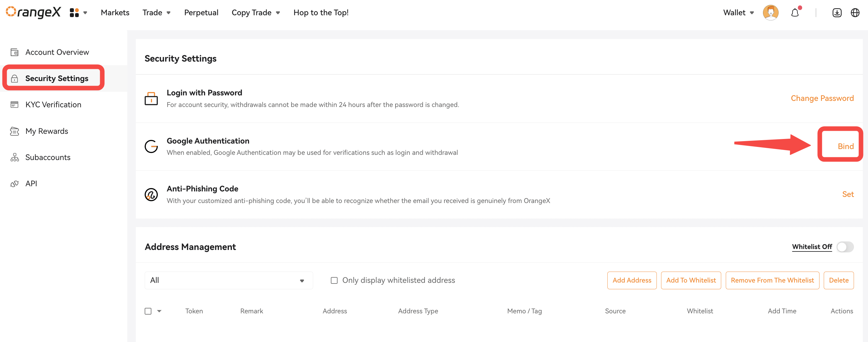Click the Google Authentication title

208,141
